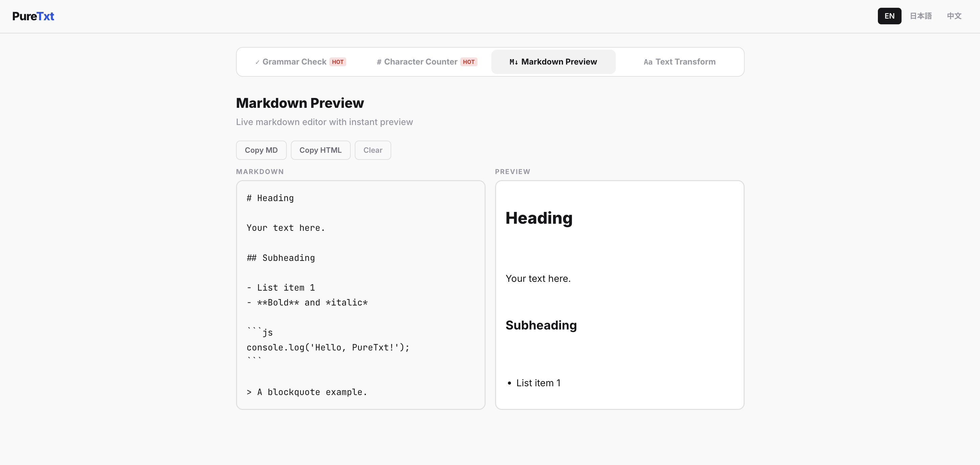The width and height of the screenshot is (980, 465).
Task: Click the MARKDOWN pane label
Action: point(260,171)
